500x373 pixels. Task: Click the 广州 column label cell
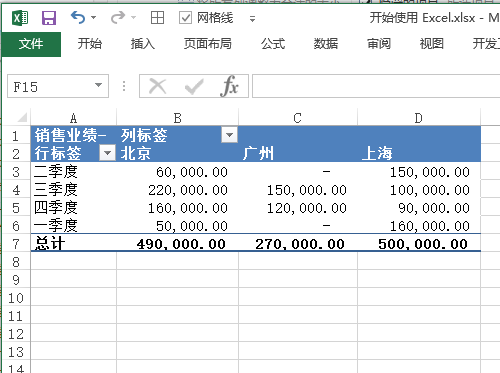298,153
